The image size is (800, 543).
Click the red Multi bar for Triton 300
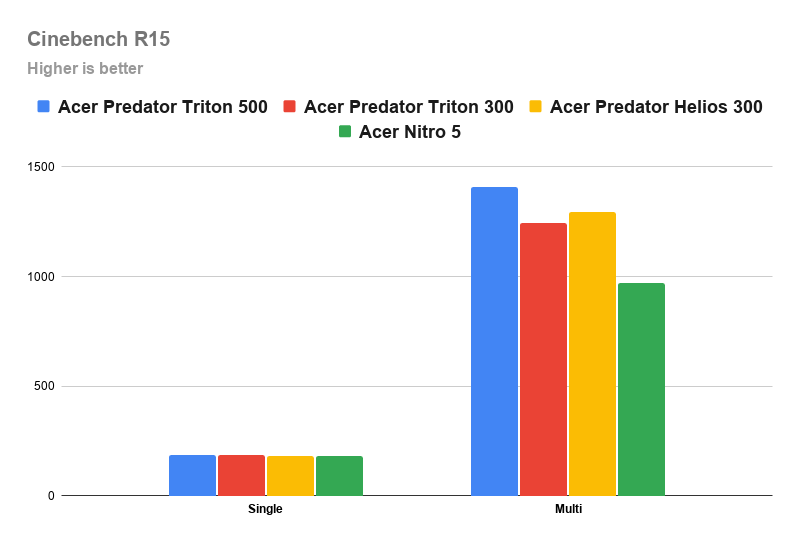pos(543,359)
